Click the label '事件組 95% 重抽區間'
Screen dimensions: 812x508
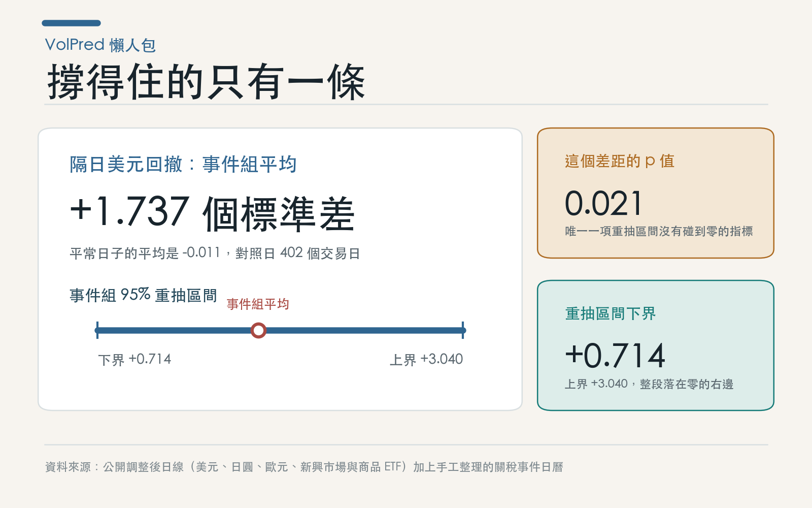143,295
